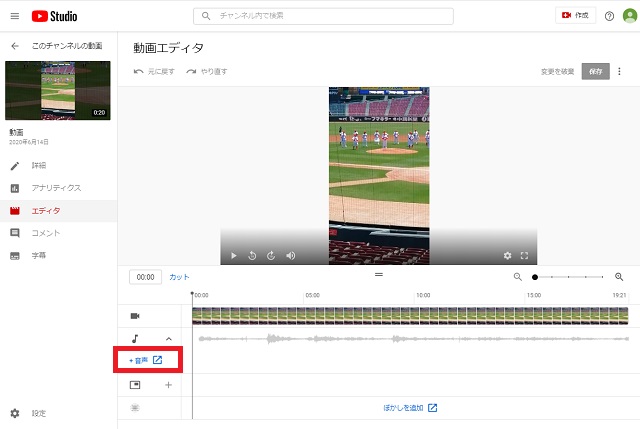Go back with the arrow to channel videos
The width and height of the screenshot is (640, 429).
coord(15,46)
